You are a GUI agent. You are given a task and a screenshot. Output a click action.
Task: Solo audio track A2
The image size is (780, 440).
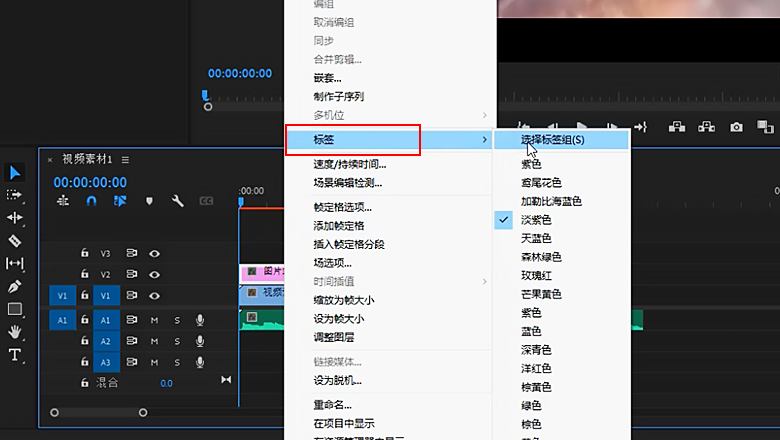(177, 341)
